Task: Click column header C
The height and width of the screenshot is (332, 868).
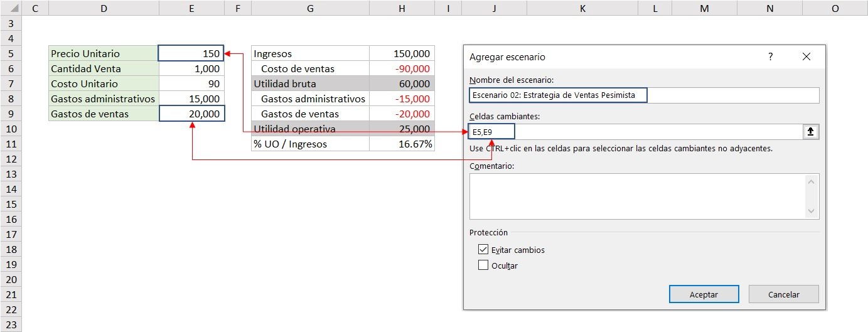Action: (x=35, y=8)
